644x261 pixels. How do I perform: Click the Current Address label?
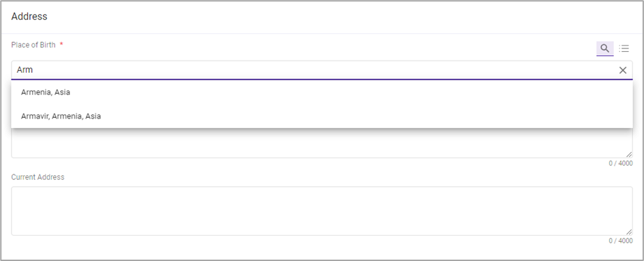37,177
